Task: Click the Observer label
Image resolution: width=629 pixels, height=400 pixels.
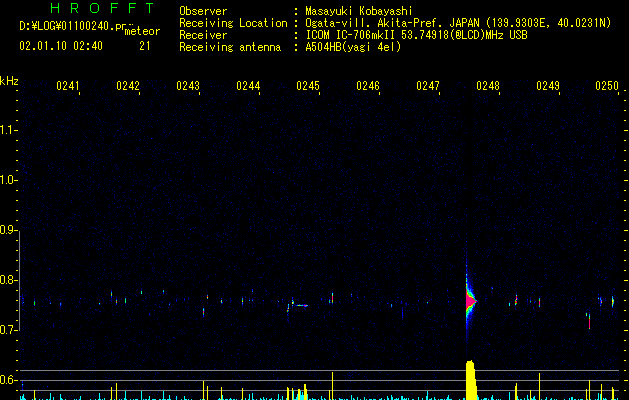Action: (x=203, y=11)
